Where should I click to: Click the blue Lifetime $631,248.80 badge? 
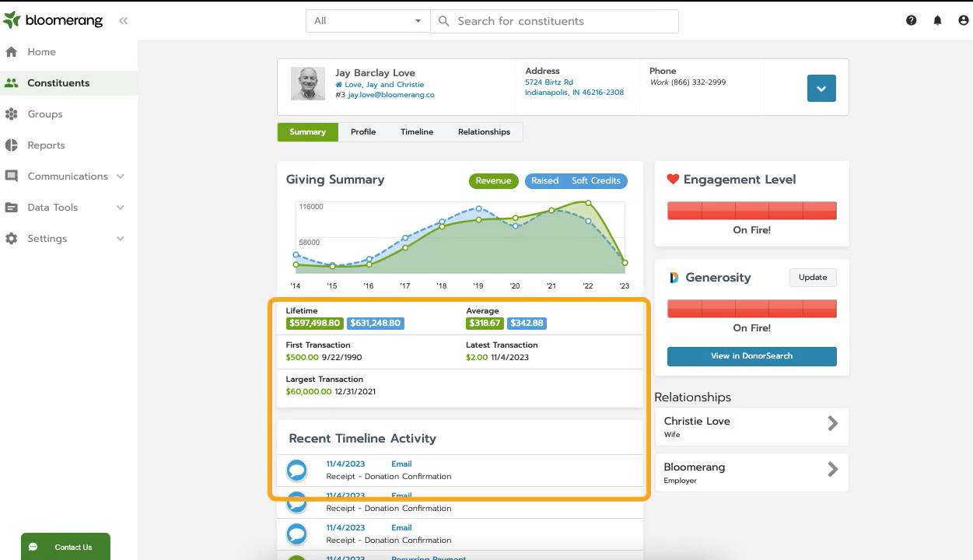[x=376, y=324]
